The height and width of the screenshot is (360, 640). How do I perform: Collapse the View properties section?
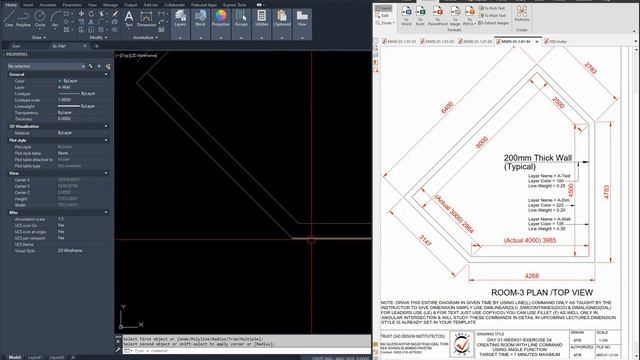(x=106, y=173)
